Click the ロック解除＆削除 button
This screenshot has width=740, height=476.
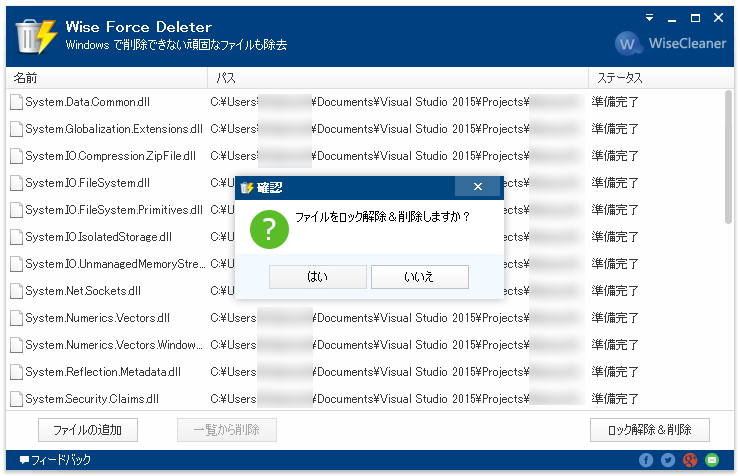[x=649, y=430]
